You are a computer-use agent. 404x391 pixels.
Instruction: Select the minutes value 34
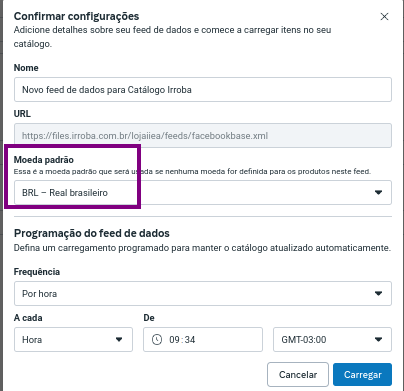pos(190,340)
